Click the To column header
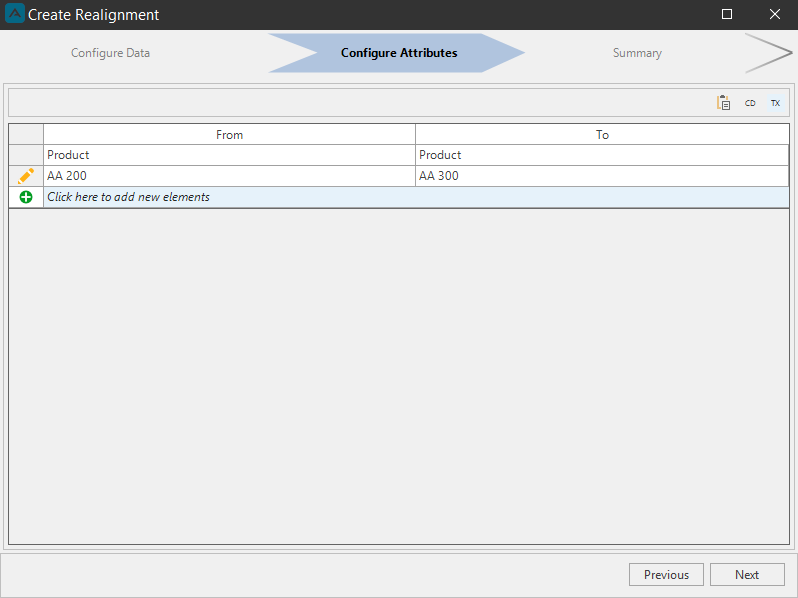This screenshot has height=598, width=798. point(602,134)
